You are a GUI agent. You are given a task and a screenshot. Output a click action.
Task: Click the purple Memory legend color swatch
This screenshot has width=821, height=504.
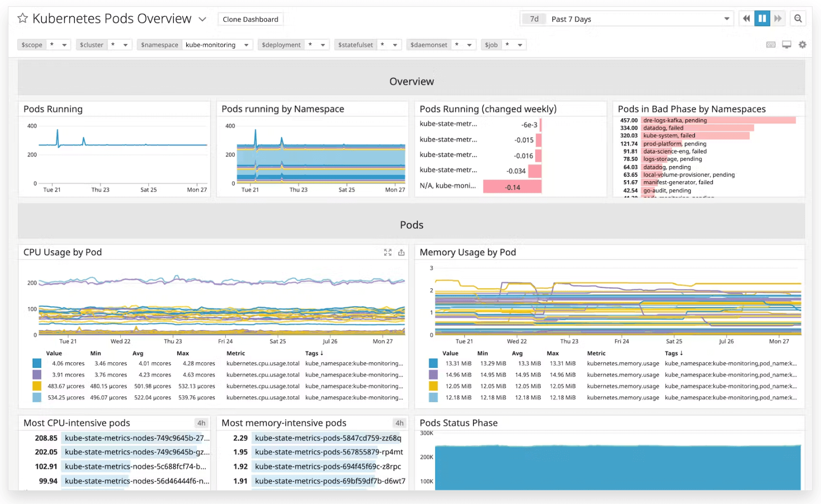(x=433, y=375)
